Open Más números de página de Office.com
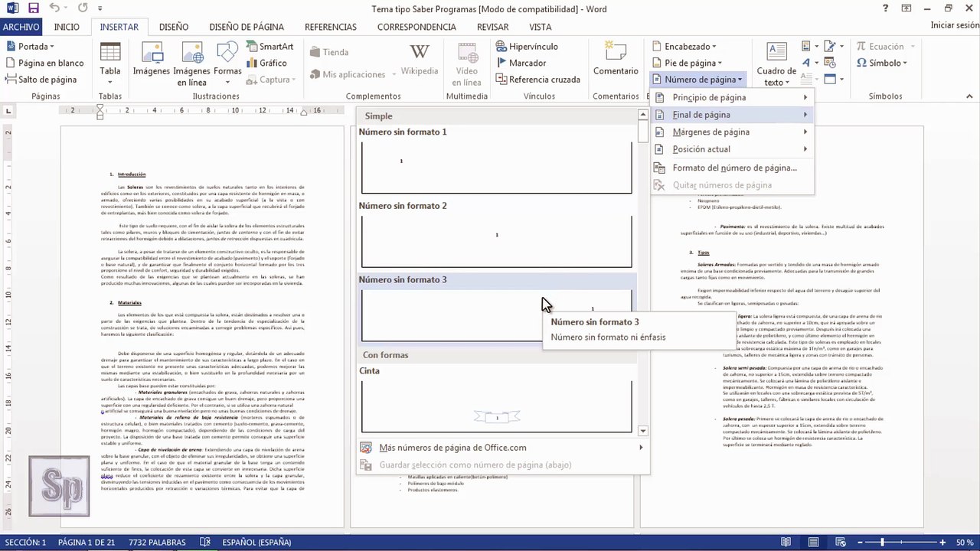This screenshot has height=551, width=980. pos(502,448)
